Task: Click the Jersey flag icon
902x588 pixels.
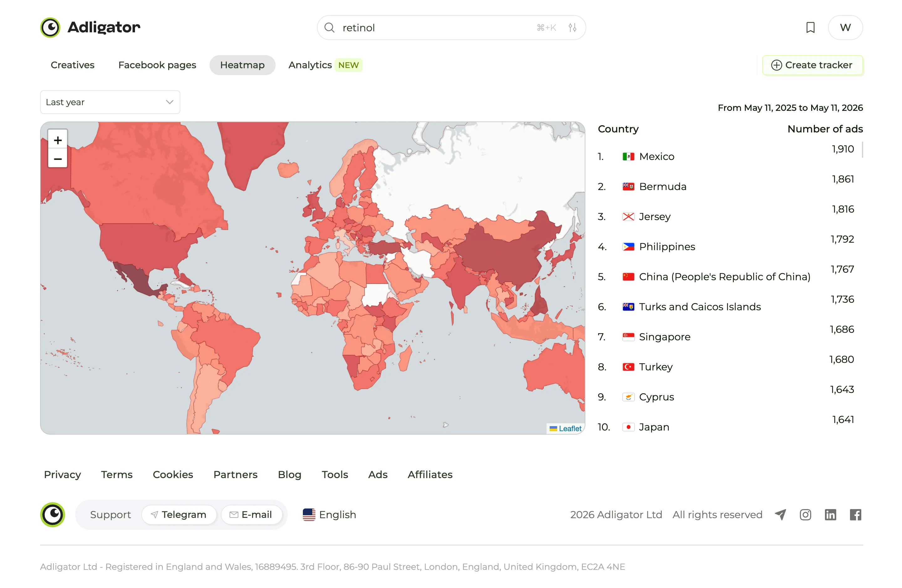Action: pos(628,217)
